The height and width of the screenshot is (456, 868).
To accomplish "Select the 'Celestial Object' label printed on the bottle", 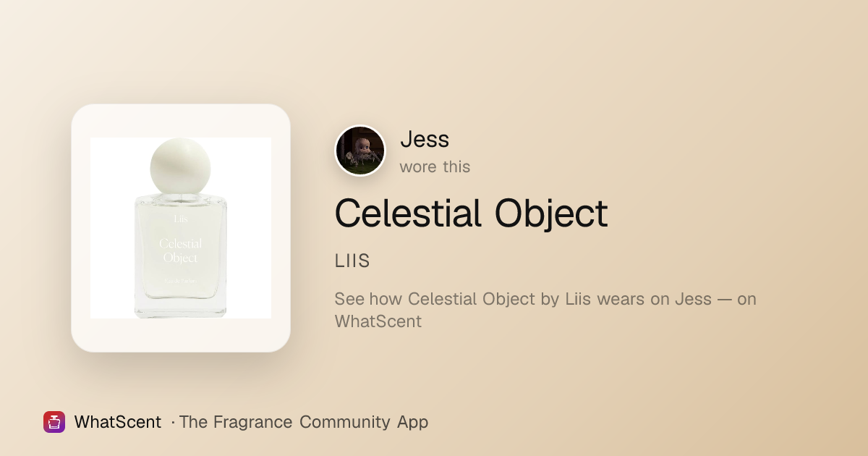I will pyautogui.click(x=180, y=250).
